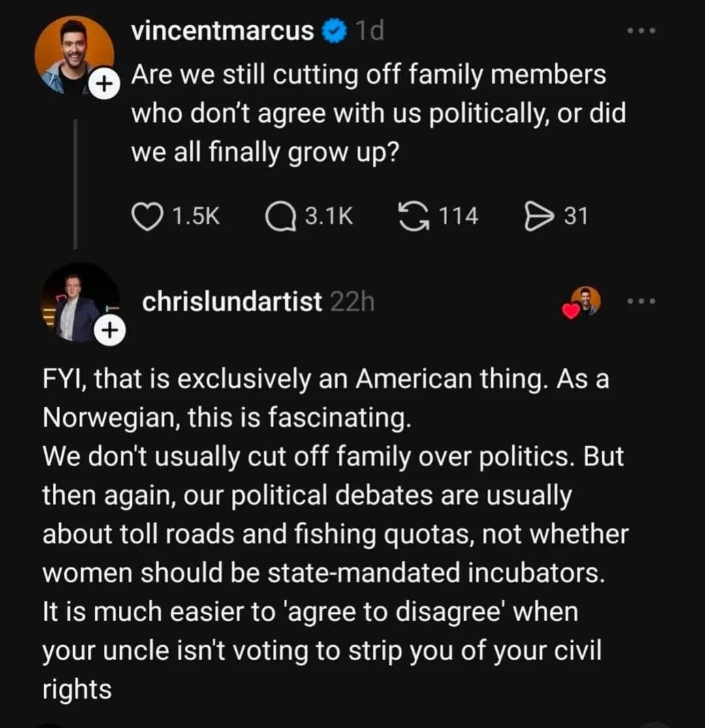Open the chrislundartist username link

[x=232, y=301]
